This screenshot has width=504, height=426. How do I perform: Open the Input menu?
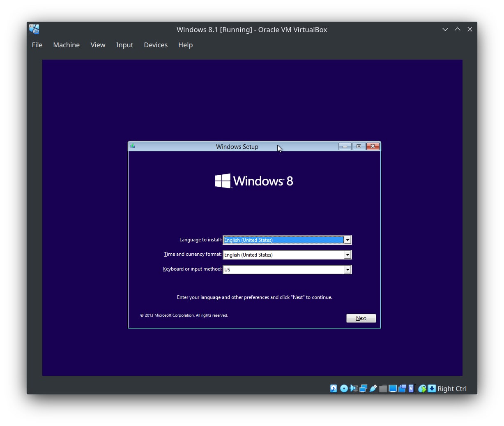point(124,45)
